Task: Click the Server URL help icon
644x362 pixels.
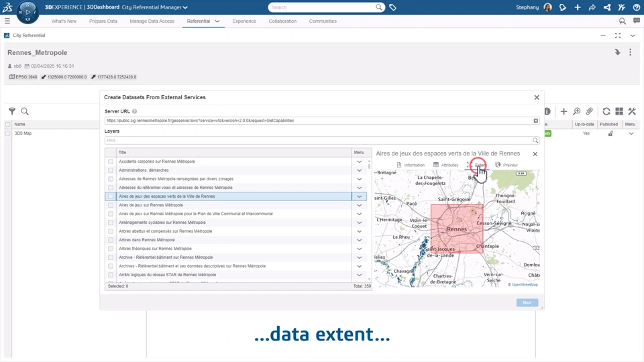Action: tap(134, 111)
